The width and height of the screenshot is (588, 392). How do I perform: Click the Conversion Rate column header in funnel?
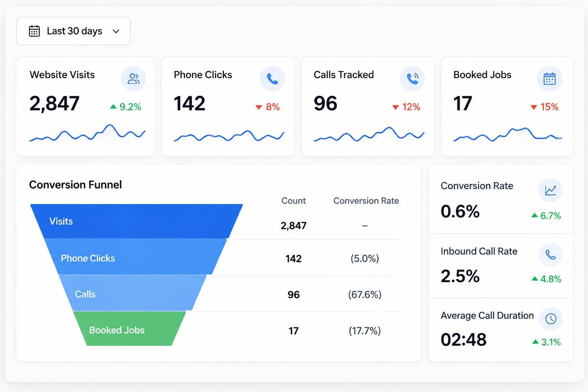[366, 201]
